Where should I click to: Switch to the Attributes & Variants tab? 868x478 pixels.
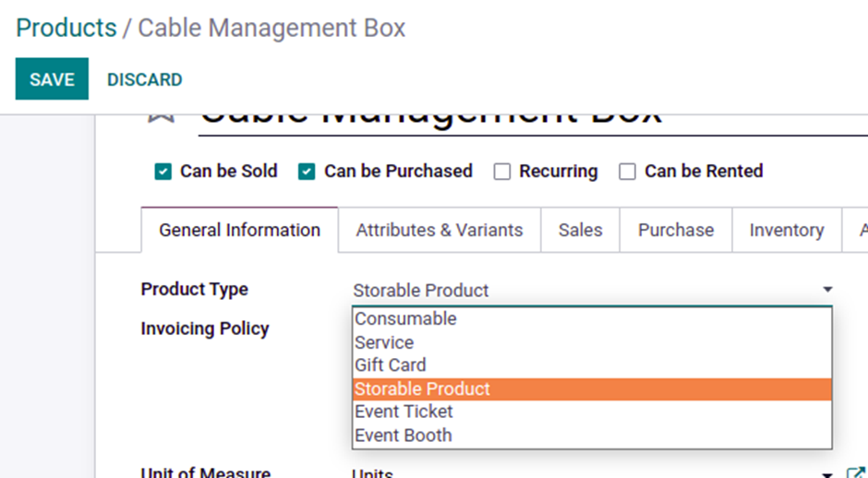pos(440,231)
